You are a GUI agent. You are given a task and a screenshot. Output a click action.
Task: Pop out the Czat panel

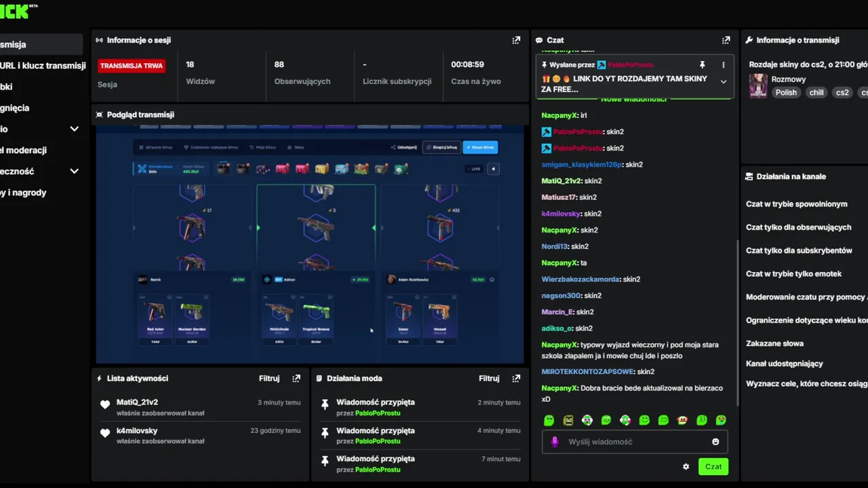[x=726, y=40]
